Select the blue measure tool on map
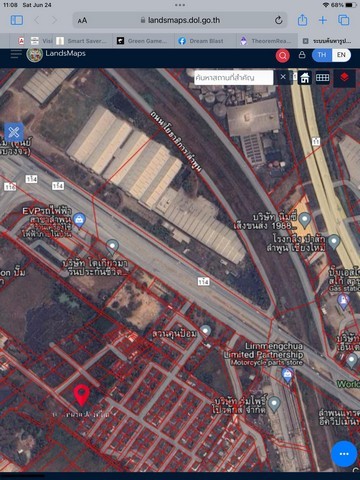 click(14, 132)
